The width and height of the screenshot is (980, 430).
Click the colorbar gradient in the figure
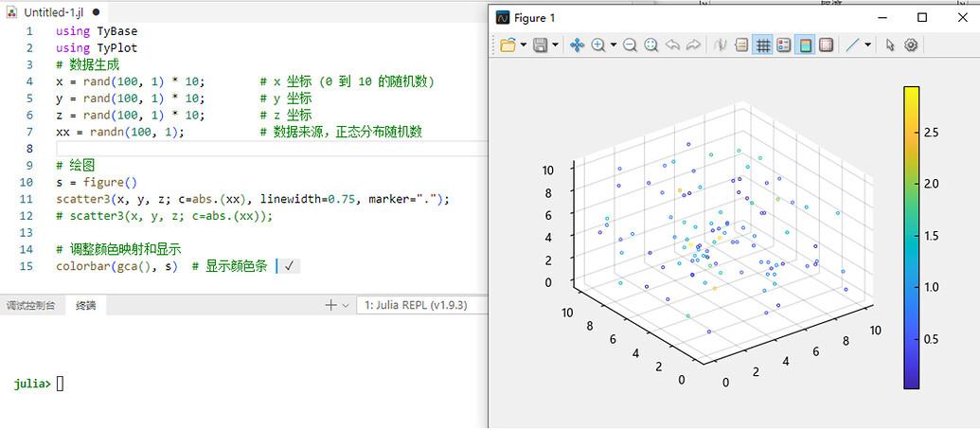pos(911,238)
